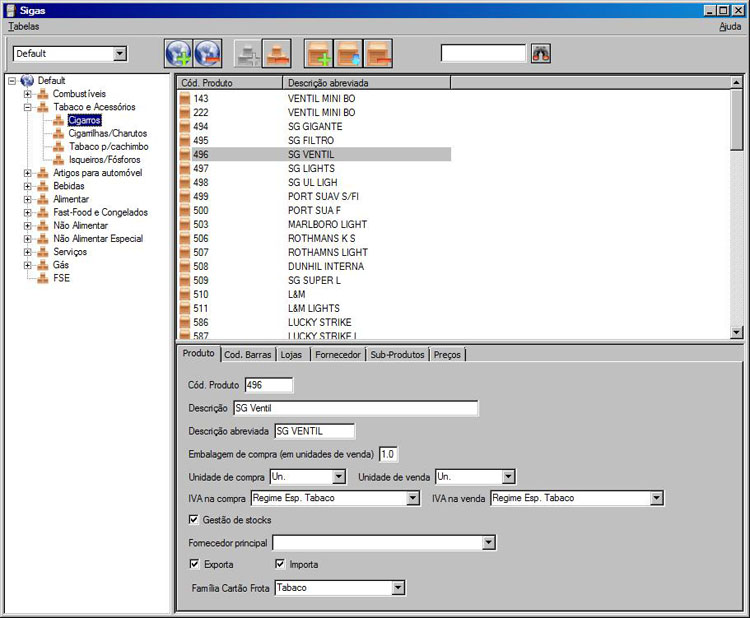Viewport: 750px width, 618px height.
Task: Click the Cód. Produto field showing 496
Action: [268, 385]
